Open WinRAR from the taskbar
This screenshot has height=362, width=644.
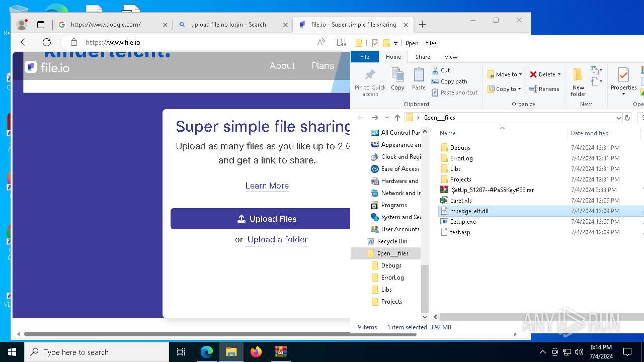point(281,352)
